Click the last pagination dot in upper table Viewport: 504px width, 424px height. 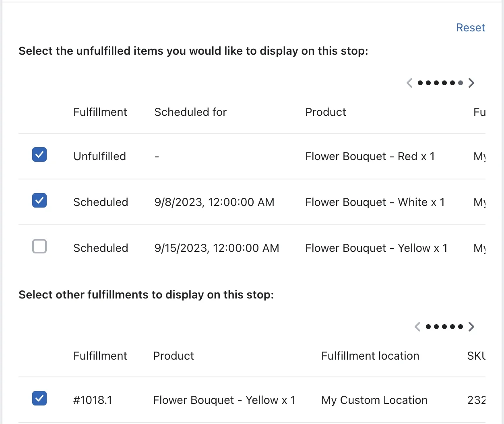(x=461, y=83)
